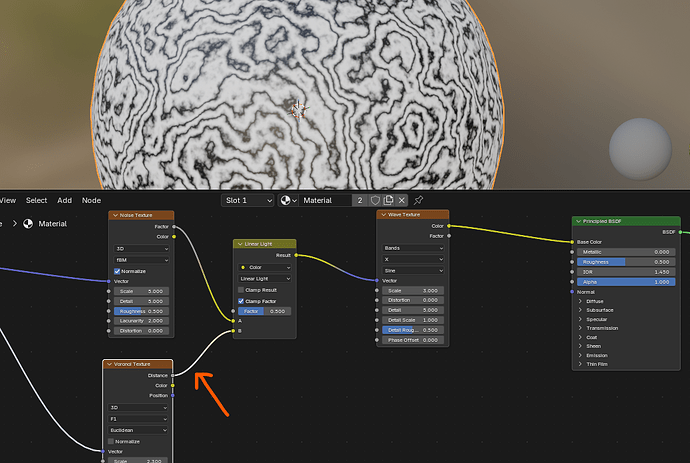Viewport: 690px width, 463px height.
Task: Click the material sphere icon in breadcrumb
Action: coord(28,224)
